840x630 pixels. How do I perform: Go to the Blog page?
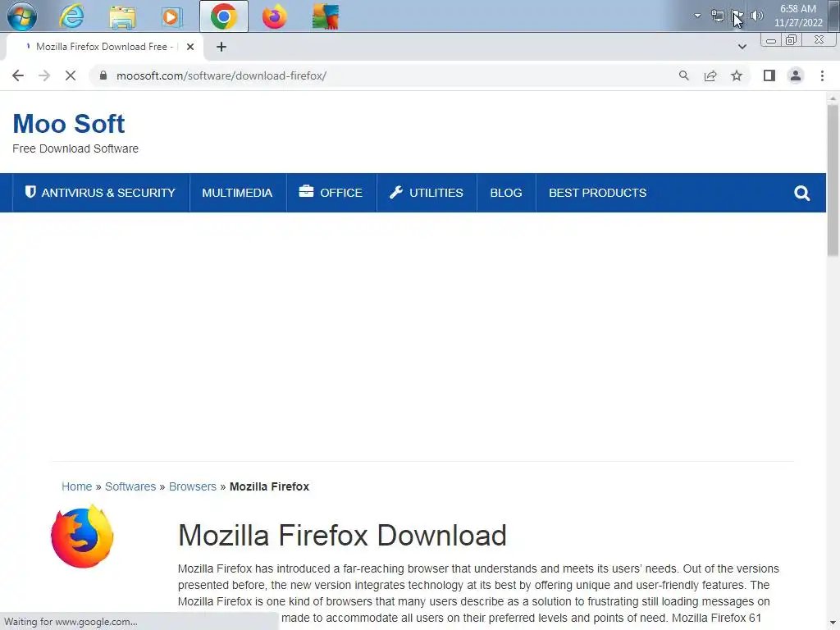[505, 193]
